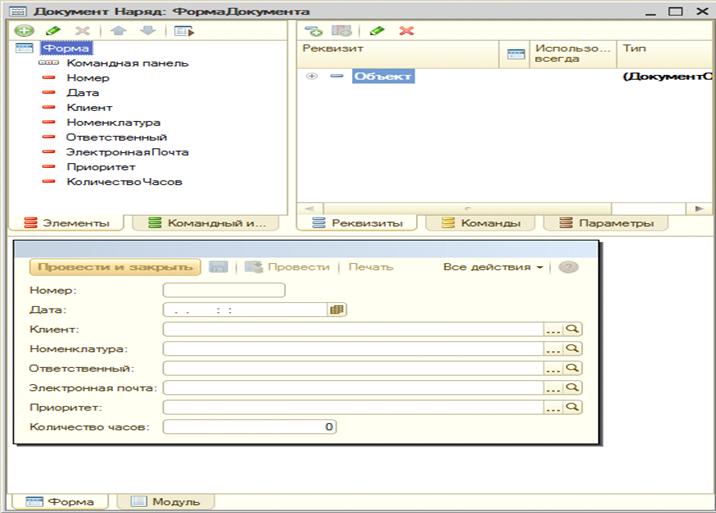Viewport: 716px width, 513px height.
Task: Open selection ellipsis for Ответственный field
Action: [553, 368]
